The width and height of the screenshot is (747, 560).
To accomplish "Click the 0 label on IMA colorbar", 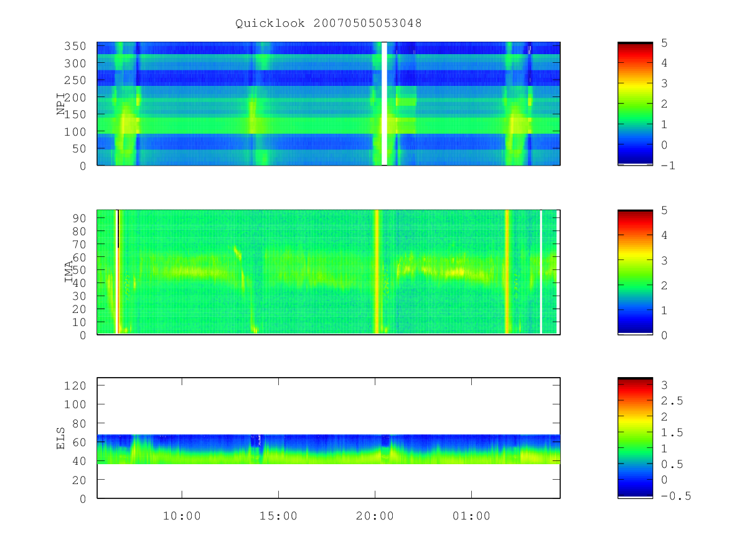I will coord(663,335).
